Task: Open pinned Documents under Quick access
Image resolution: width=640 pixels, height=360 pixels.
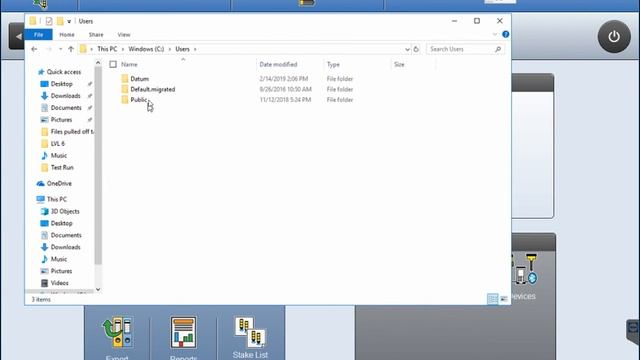Action: [x=66, y=108]
